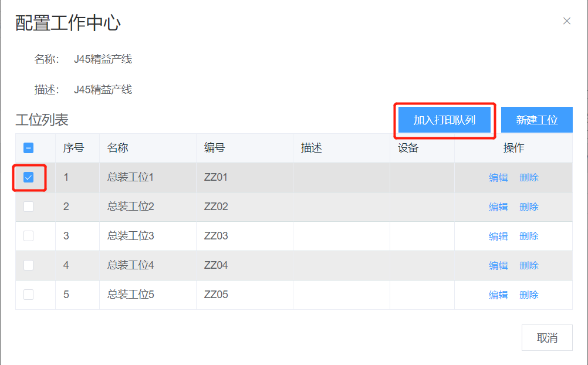This screenshot has width=588, height=365.
Task: Remove 总装工位5 using 删除
Action: click(529, 295)
